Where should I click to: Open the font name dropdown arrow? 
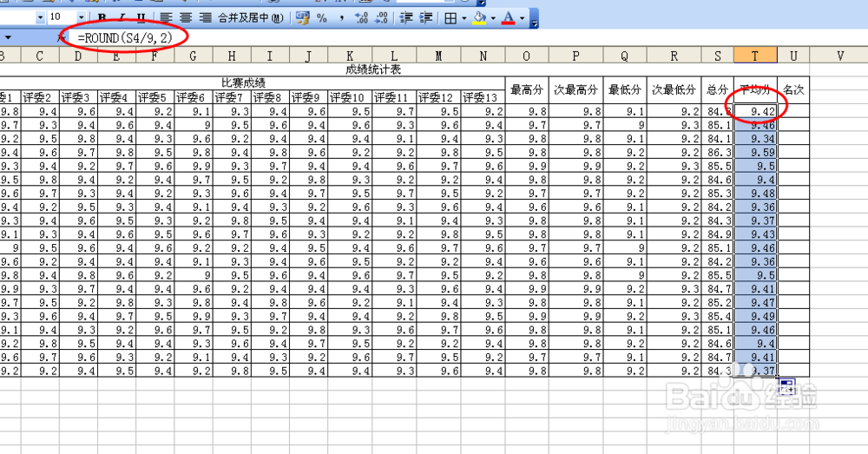(40, 17)
